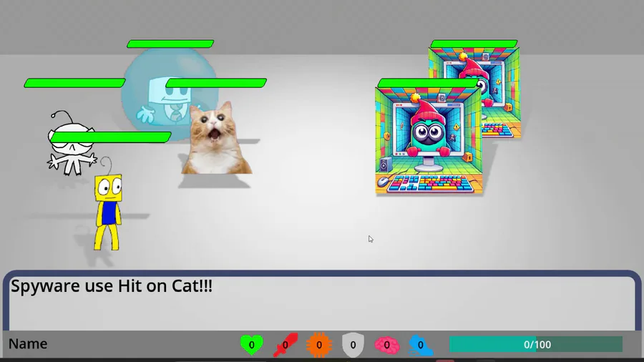Click the yellow character's green health bar
The image size is (644, 362).
click(x=111, y=137)
